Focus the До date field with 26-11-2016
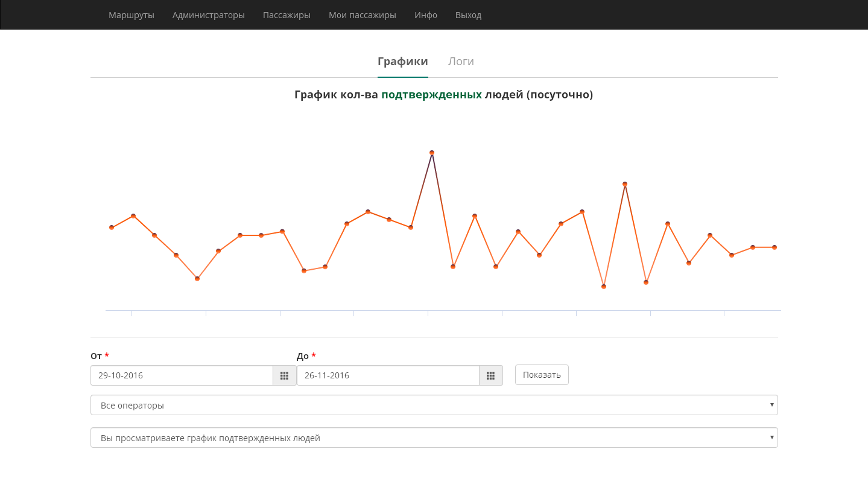The height and width of the screenshot is (487, 868). (x=388, y=375)
